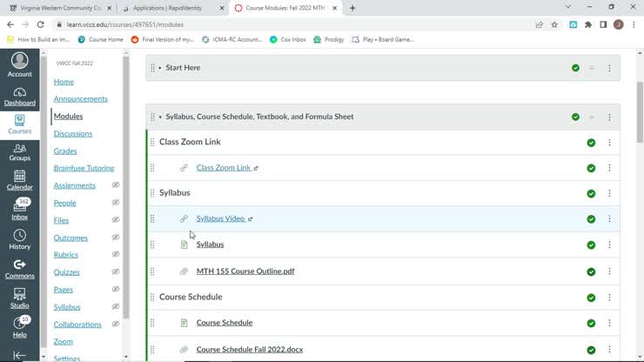Unpublish the Syllabus text header

click(591, 193)
